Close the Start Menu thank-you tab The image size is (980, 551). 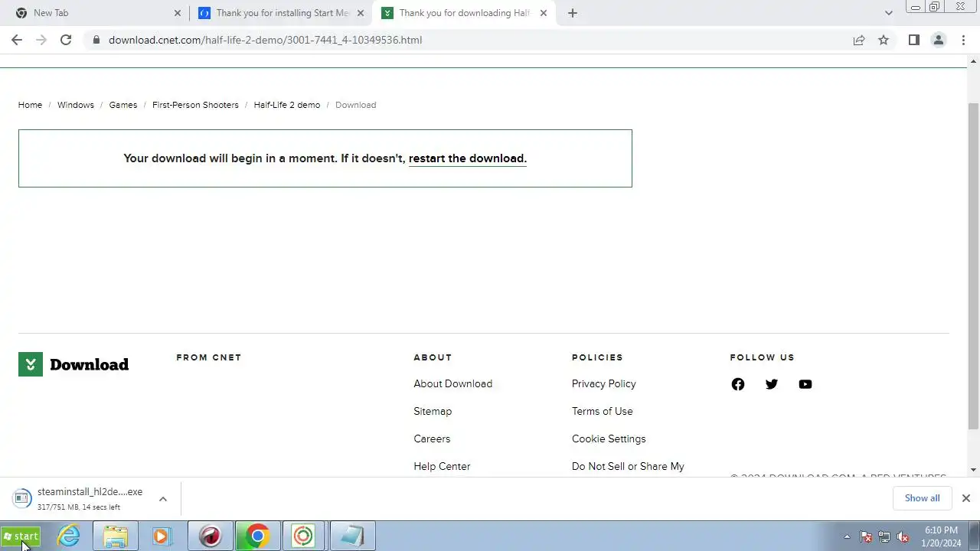[x=361, y=13]
